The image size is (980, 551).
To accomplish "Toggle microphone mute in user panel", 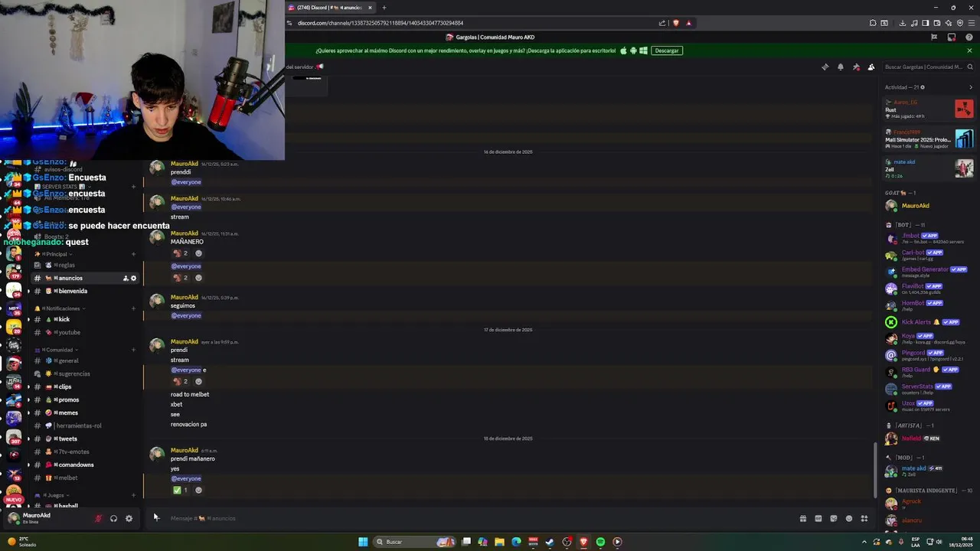I will pyautogui.click(x=98, y=518).
